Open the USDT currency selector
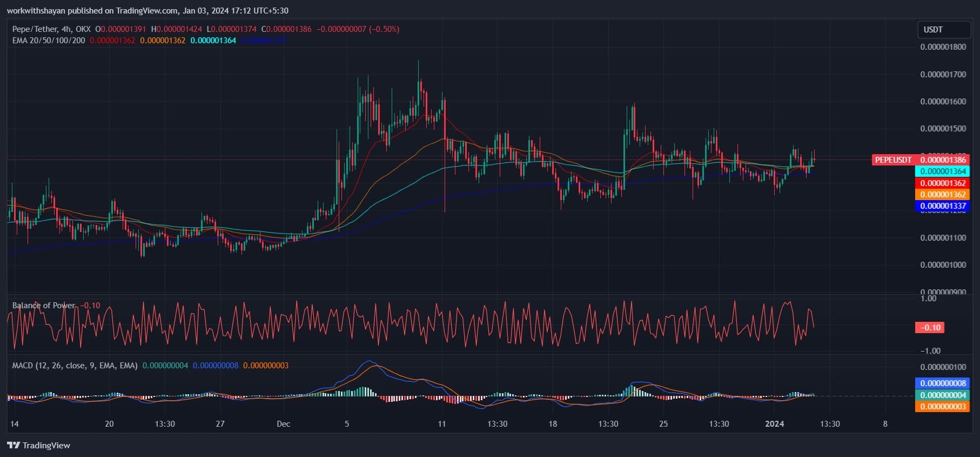This screenshot has width=980, height=457. pyautogui.click(x=943, y=30)
